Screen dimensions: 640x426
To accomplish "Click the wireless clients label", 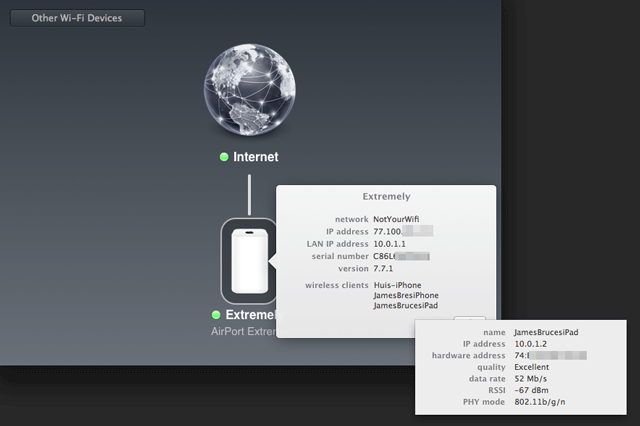I will (x=337, y=285).
